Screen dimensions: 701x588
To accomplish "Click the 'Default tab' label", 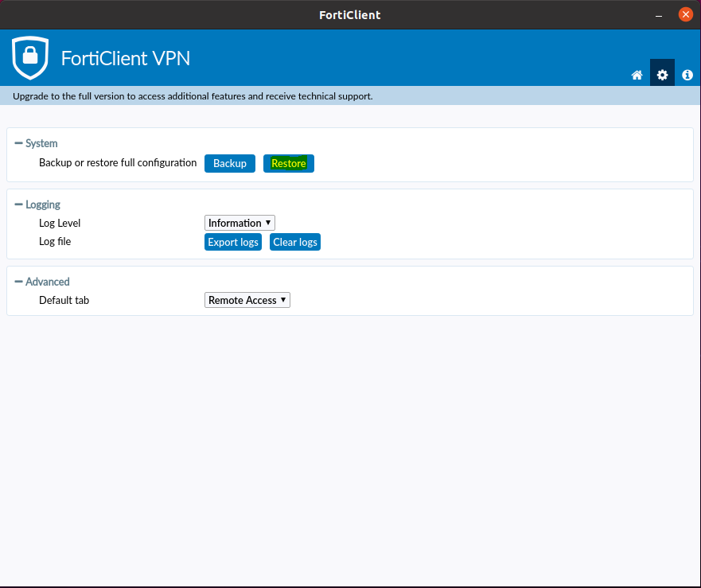I will point(64,300).
